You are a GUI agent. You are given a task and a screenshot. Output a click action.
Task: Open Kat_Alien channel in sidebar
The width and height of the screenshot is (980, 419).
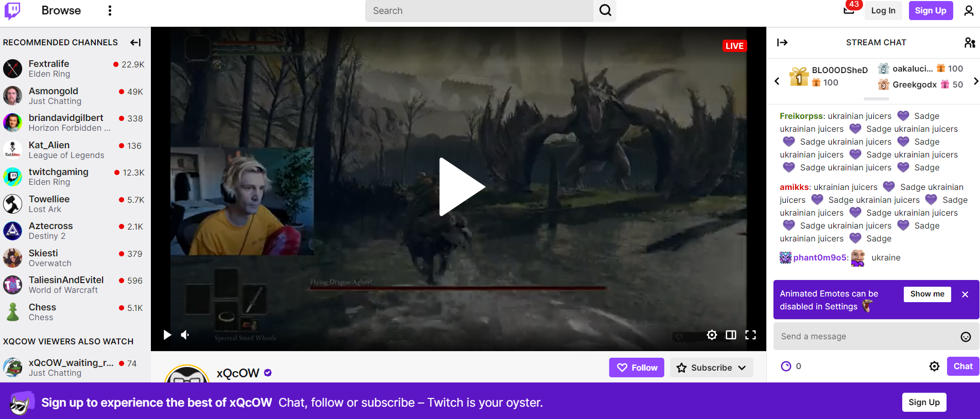[x=75, y=150]
